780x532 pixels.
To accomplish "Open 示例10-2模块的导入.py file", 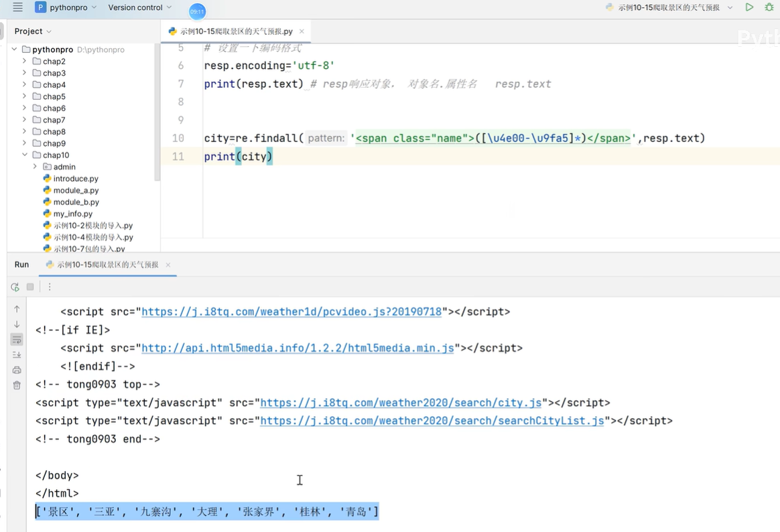I will 93,226.
